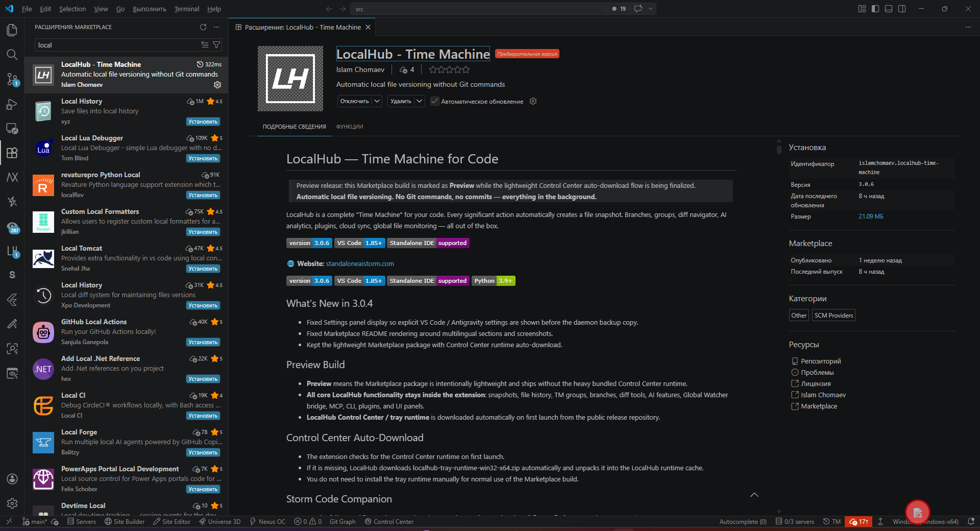Toggle primary sidebar layout button
This screenshot has width=980, height=531.
(x=875, y=9)
